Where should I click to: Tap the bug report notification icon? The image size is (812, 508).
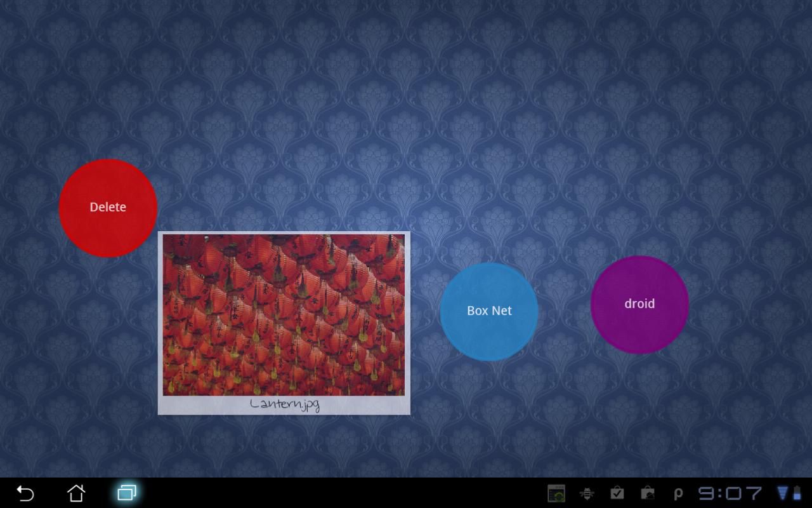click(587, 493)
